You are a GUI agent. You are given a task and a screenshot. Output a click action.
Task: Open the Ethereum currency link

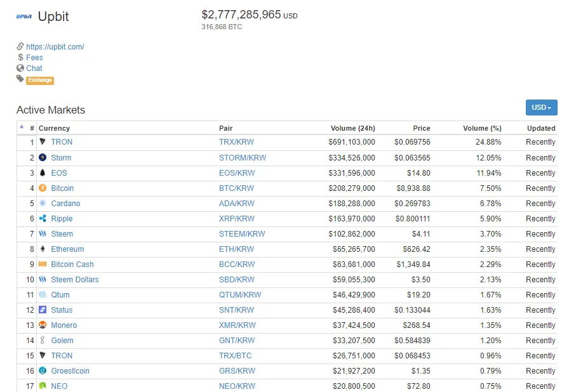pyautogui.click(x=67, y=249)
